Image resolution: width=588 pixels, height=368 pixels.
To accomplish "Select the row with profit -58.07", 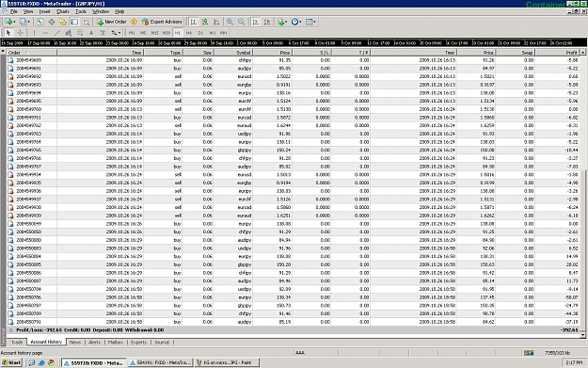I will pyautogui.click(x=293, y=297).
